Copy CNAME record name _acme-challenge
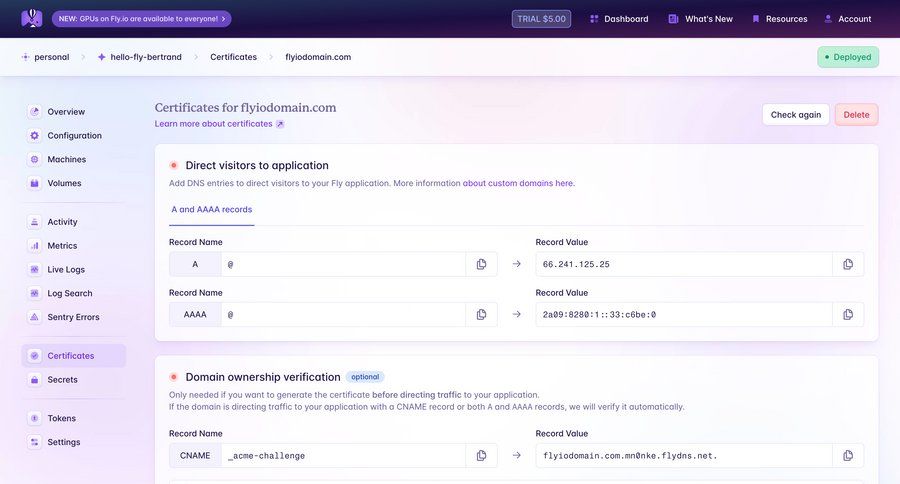 pyautogui.click(x=482, y=455)
